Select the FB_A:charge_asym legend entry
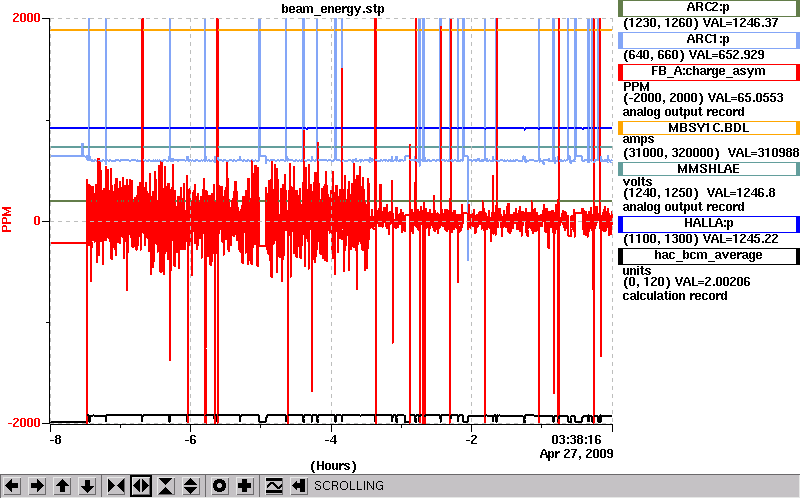 point(709,71)
